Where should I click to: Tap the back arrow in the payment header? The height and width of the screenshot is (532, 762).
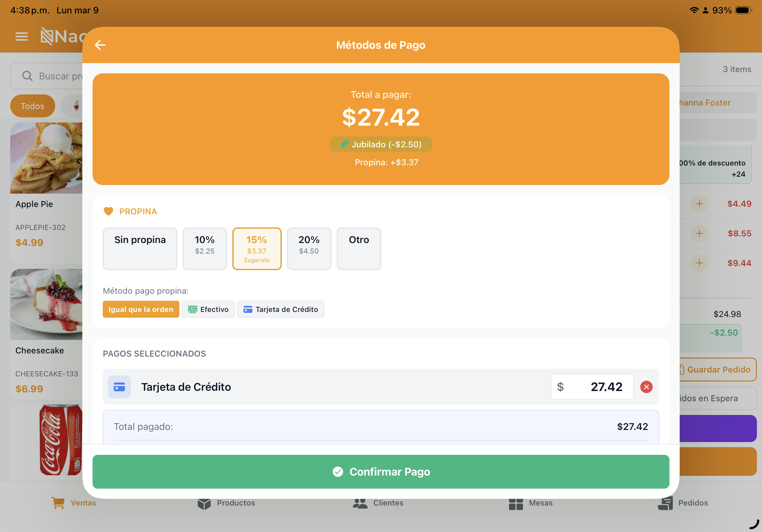(100, 45)
